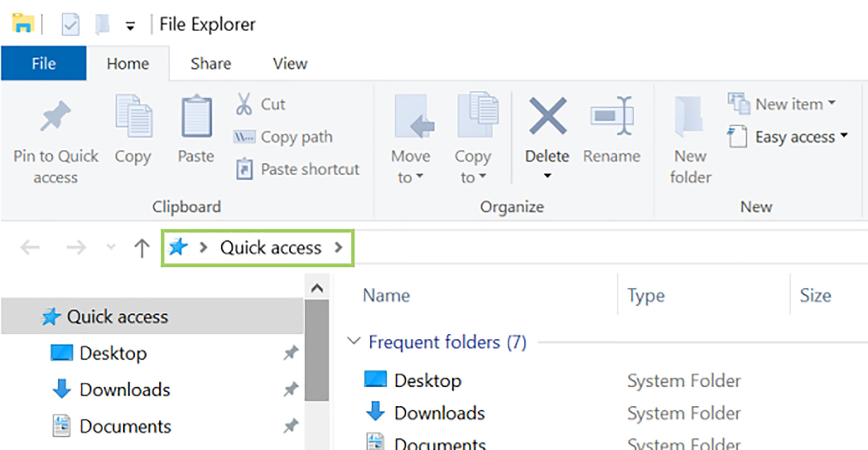
Task: Switch to the View ribbon tab
Action: [x=290, y=64]
